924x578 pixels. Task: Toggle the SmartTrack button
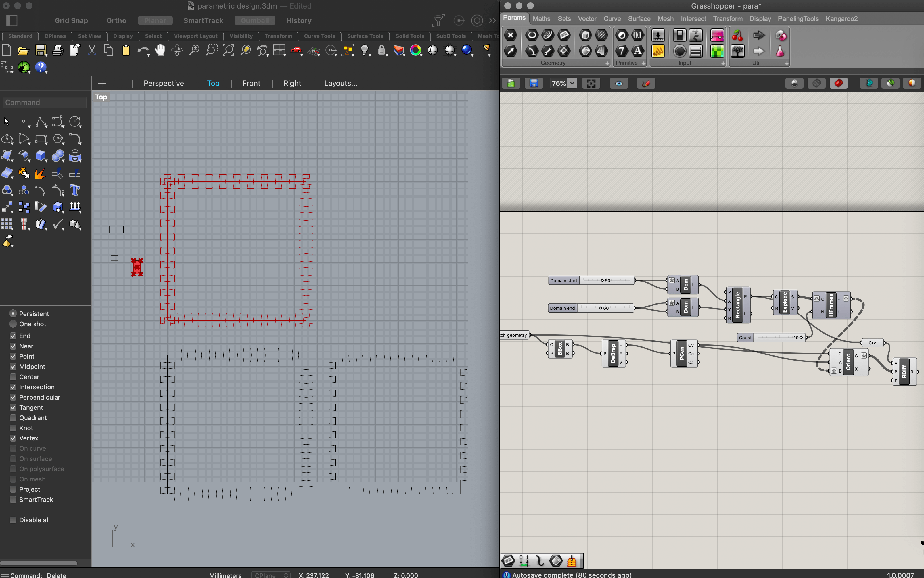point(203,21)
